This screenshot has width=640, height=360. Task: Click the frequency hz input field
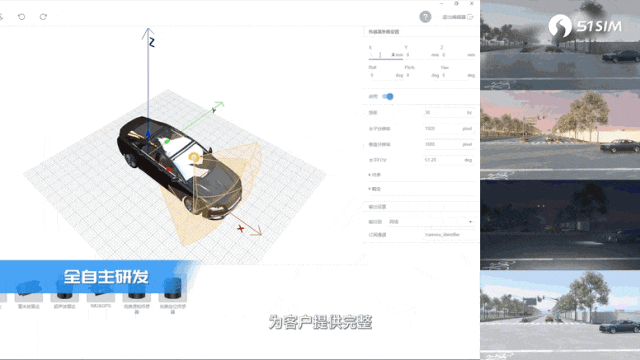pyautogui.click(x=449, y=112)
